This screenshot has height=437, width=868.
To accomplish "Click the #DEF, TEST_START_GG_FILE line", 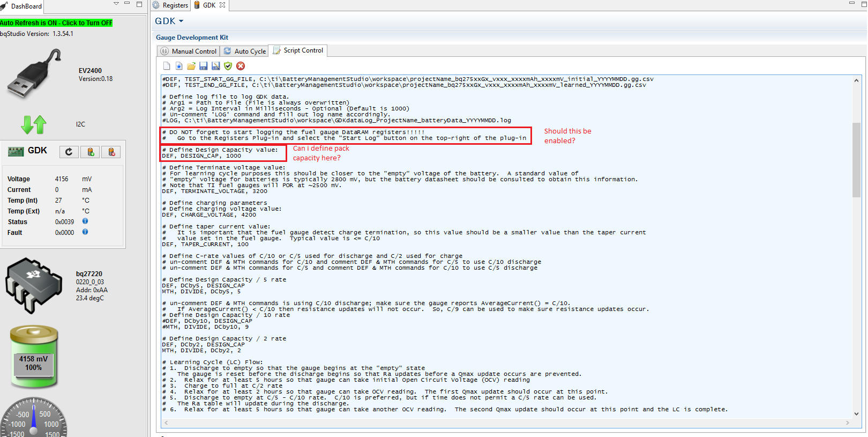I will click(x=408, y=79).
